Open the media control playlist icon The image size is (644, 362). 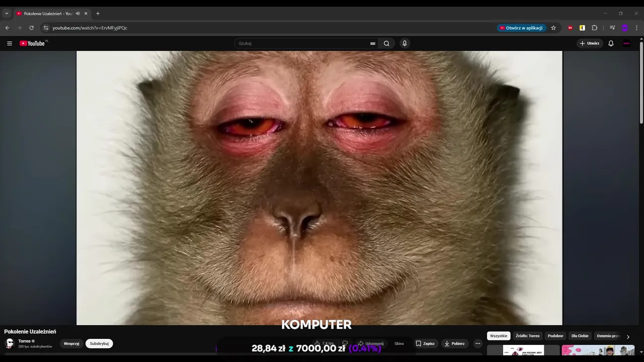pyautogui.click(x=612, y=28)
